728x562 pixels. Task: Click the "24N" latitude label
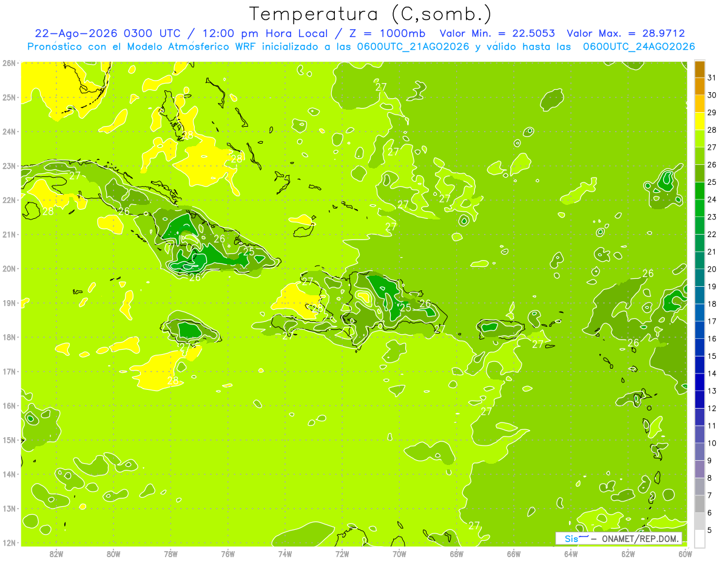[x=9, y=132]
